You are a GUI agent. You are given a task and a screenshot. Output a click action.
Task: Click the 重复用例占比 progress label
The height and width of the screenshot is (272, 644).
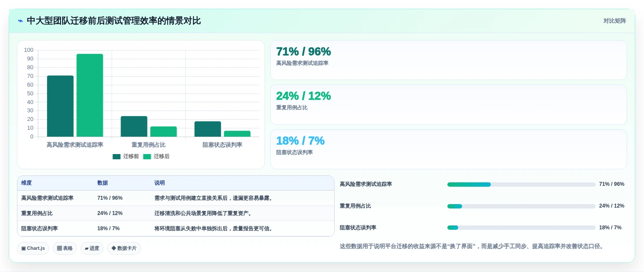356,206
